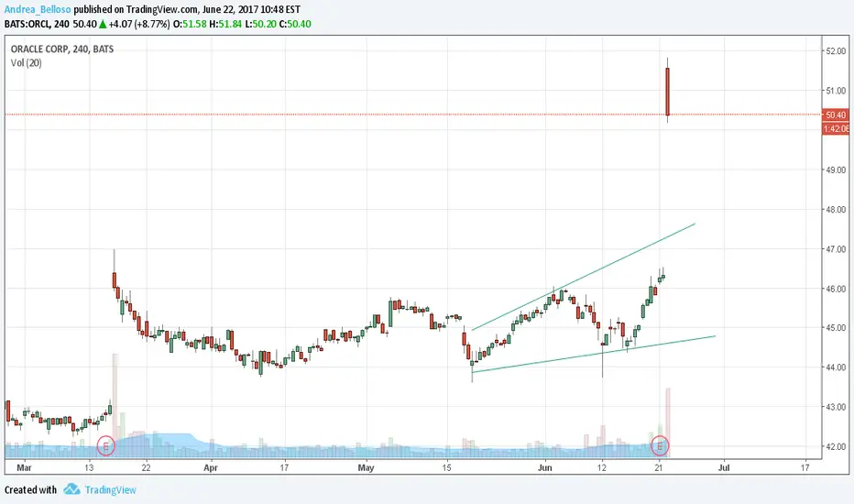854x504 pixels.
Task: Click the green up-arrow change indicator
Action: 103,24
